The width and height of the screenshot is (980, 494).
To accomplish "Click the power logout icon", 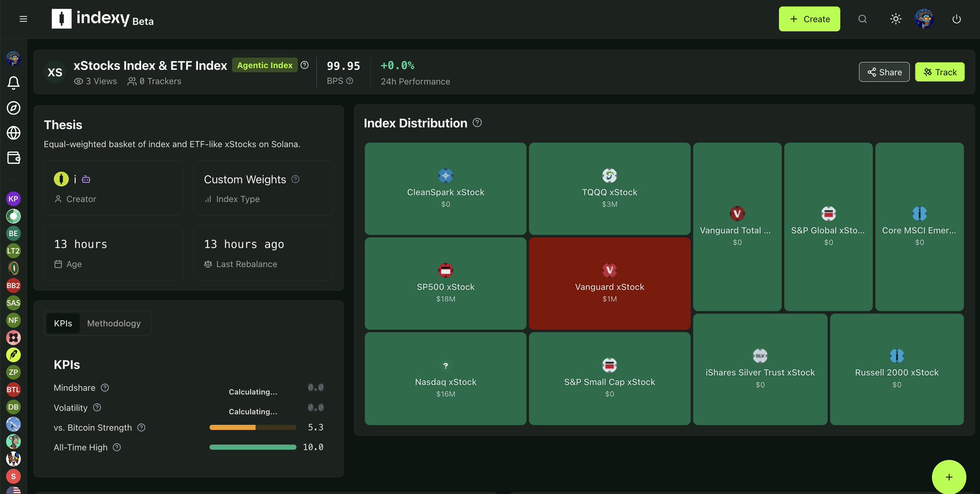I will (956, 19).
